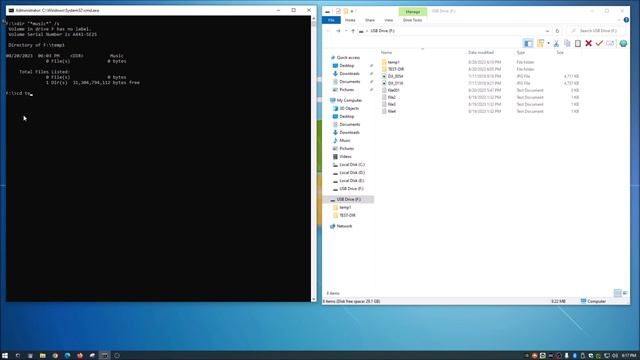Screen dimensions: 640x360
Task: Open Local Disk (E:) in navigation pane
Action: click(x=351, y=180)
